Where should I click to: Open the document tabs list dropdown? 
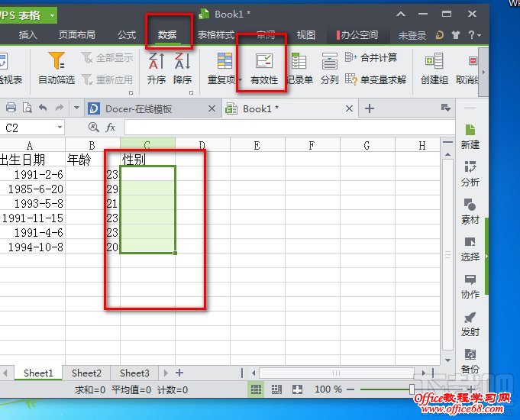pyautogui.click(x=446, y=108)
